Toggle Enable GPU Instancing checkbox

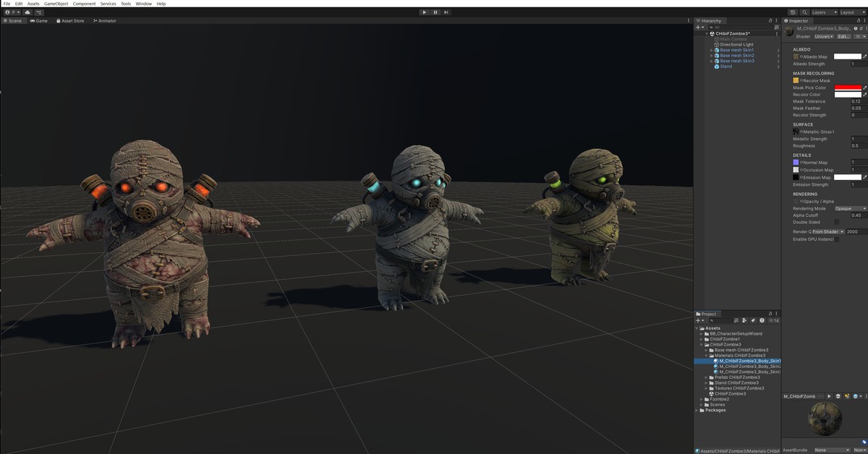837,239
